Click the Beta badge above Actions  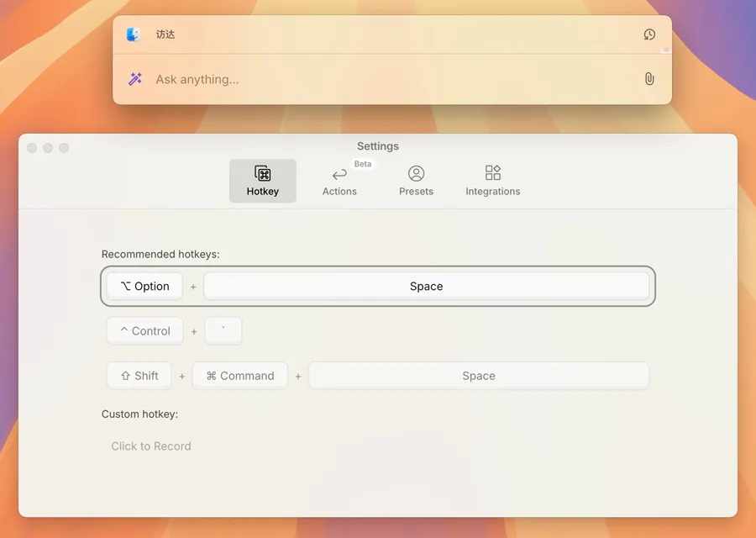[x=363, y=164]
